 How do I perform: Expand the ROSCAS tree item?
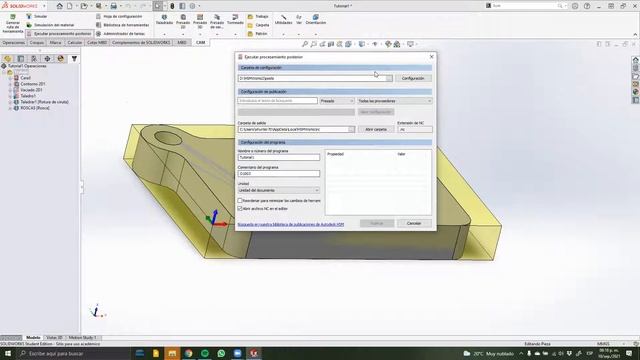click(x=10, y=108)
